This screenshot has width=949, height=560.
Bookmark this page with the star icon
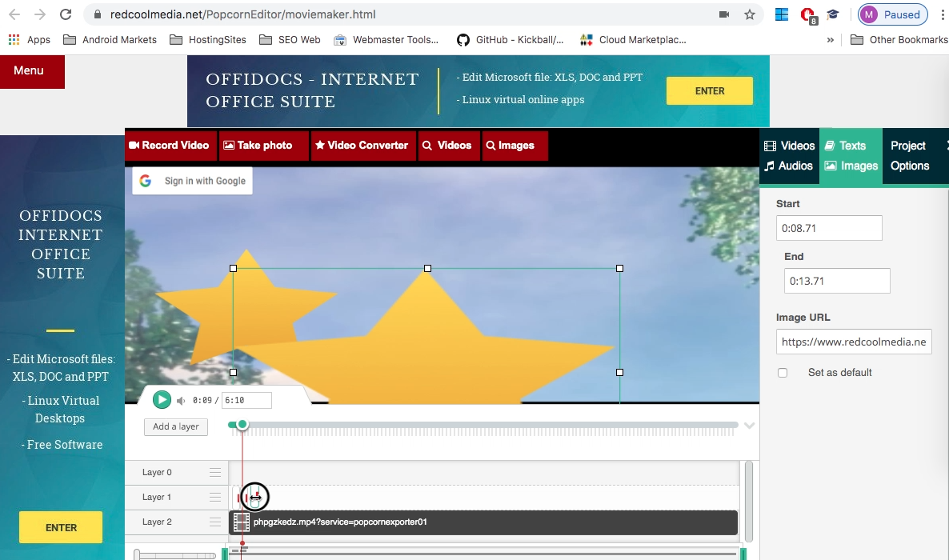pos(749,14)
